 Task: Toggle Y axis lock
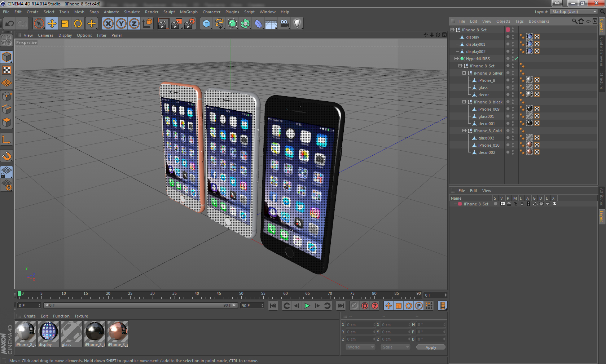click(x=121, y=24)
